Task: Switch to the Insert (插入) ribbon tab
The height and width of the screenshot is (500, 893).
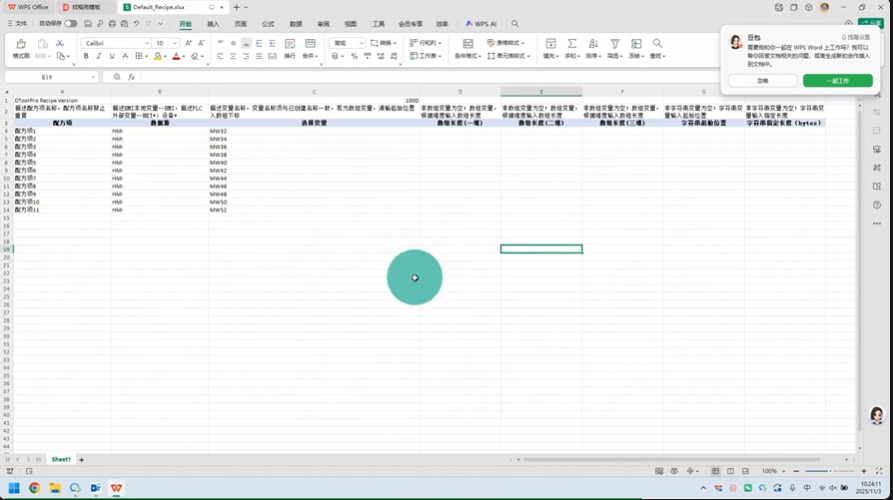Action: point(213,23)
